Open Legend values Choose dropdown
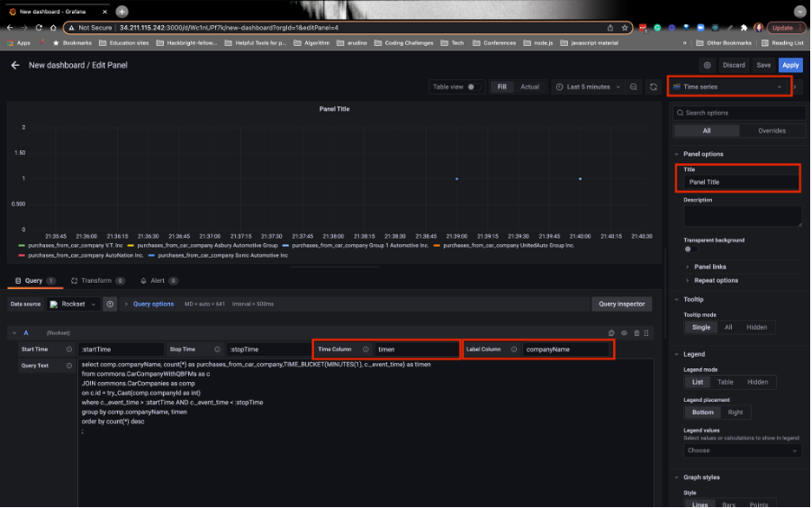The image size is (812, 508). [742, 451]
